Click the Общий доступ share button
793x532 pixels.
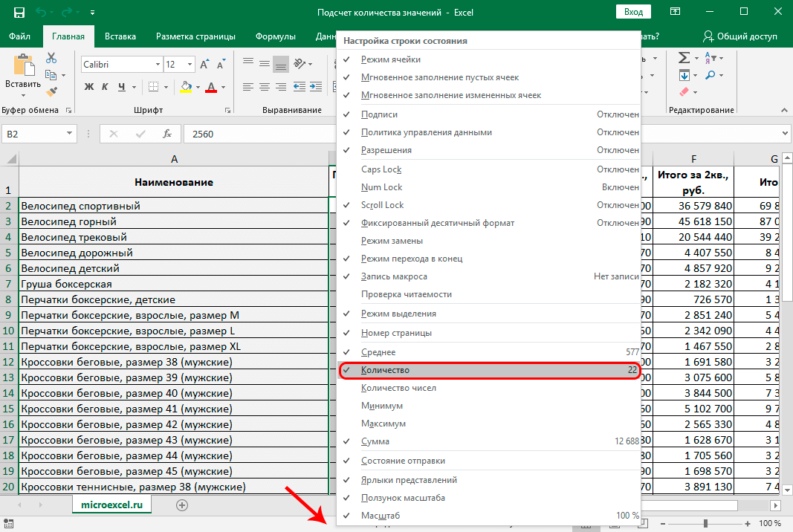coord(740,36)
